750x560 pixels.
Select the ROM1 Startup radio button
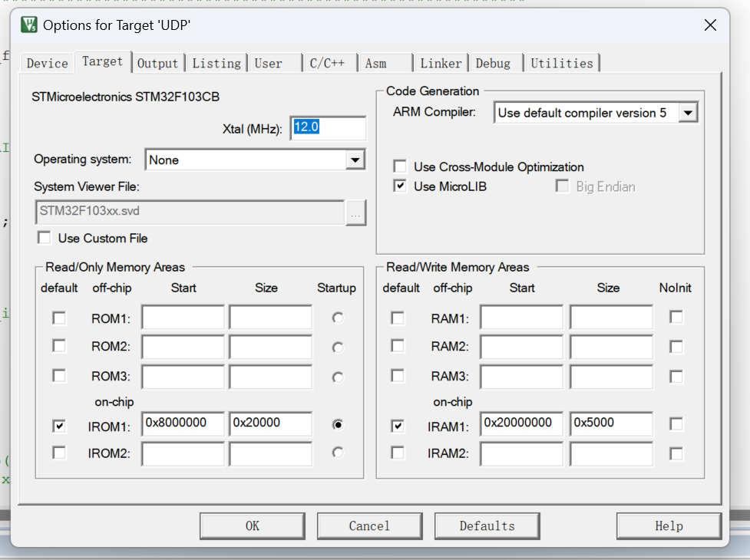[x=338, y=318]
